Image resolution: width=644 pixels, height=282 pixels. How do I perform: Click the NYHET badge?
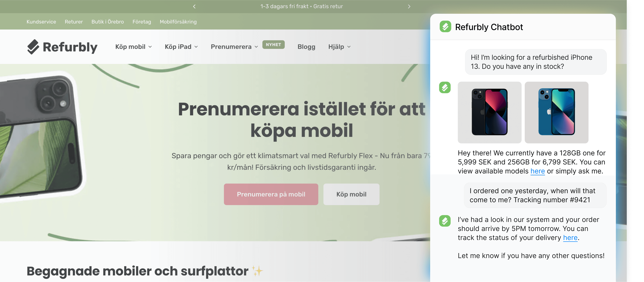pyautogui.click(x=273, y=44)
